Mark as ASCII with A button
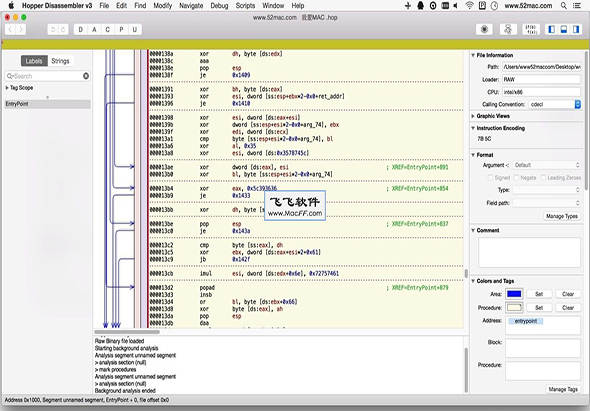590x411 pixels. pyautogui.click(x=94, y=29)
